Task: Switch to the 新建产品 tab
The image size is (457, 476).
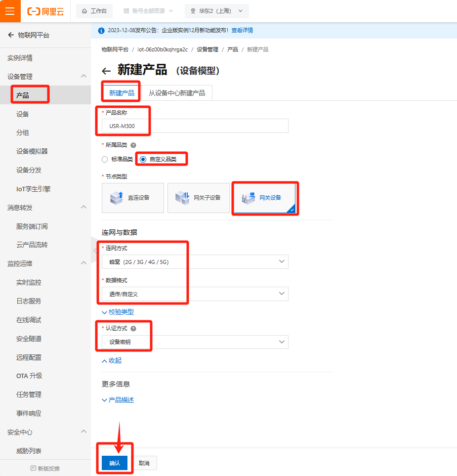Action: [x=122, y=93]
